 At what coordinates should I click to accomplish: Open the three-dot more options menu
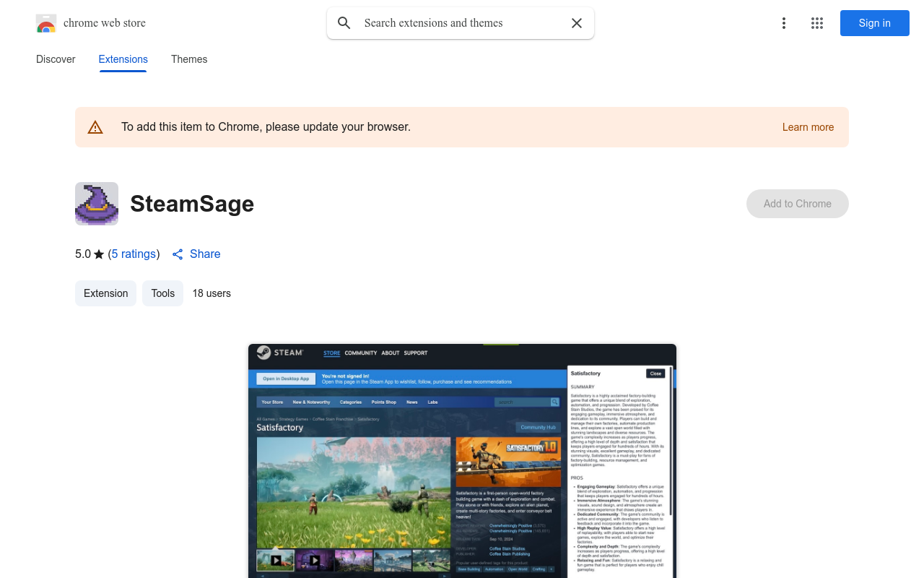784,23
